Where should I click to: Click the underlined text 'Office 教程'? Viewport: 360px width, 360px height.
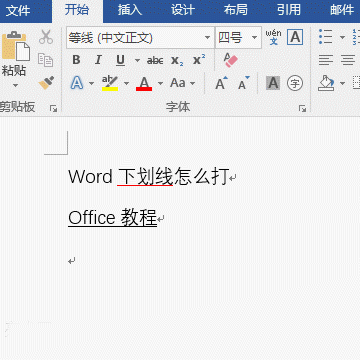[113, 218]
